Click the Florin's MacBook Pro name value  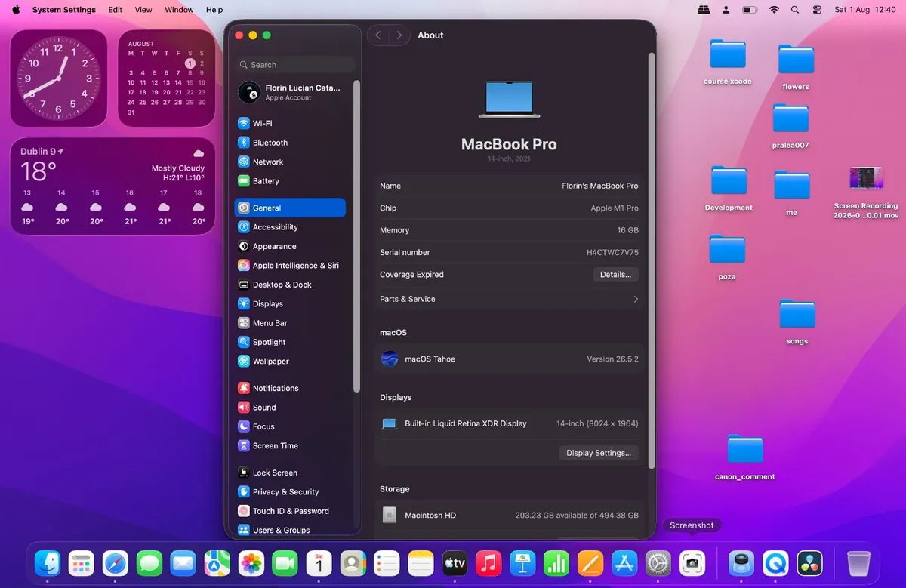point(600,186)
